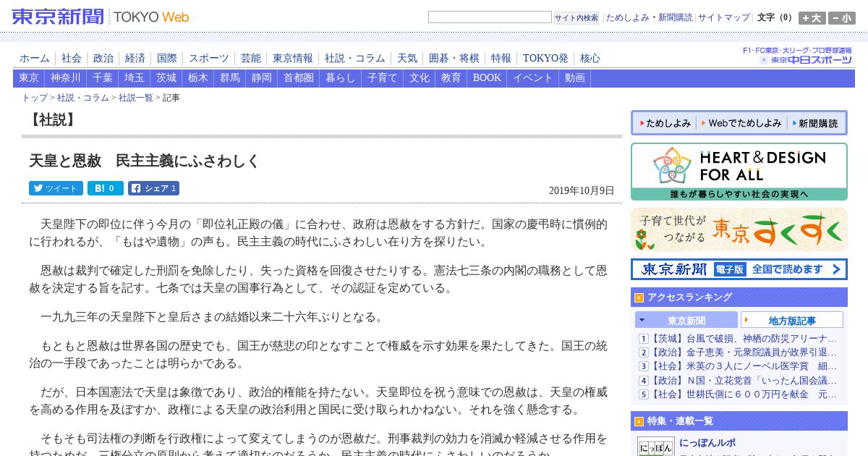Screen dimensions: 868x456
Task: Click the サイト内検索 search button
Action: pyautogui.click(x=576, y=17)
